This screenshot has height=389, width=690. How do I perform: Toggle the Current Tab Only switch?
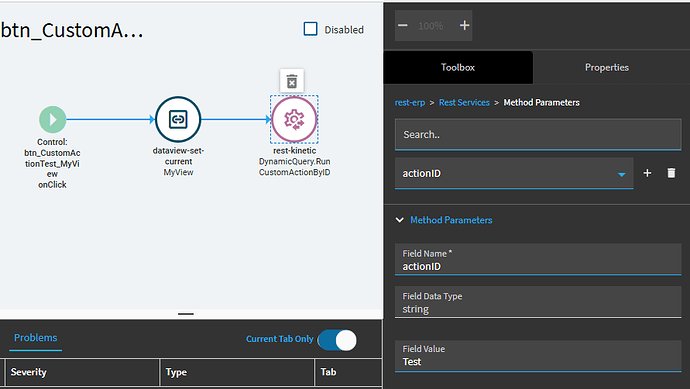point(338,340)
